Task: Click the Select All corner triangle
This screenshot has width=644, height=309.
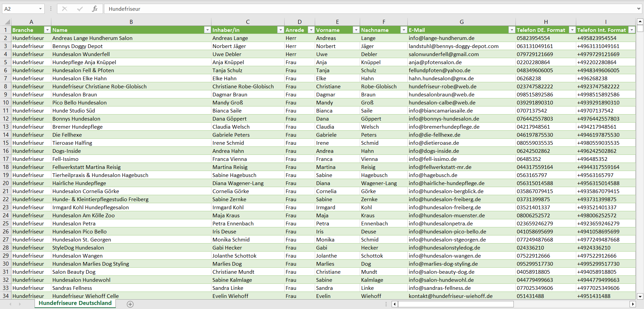Action: 7,22
